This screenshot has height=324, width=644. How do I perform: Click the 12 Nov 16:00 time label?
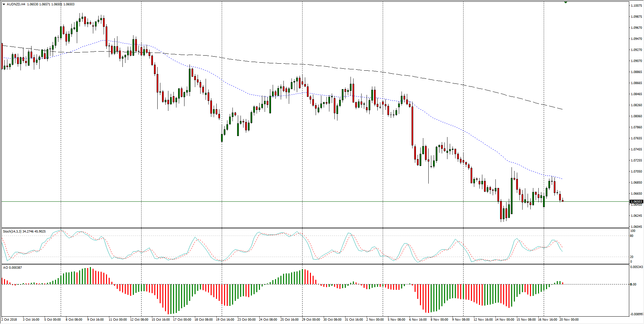point(483,319)
